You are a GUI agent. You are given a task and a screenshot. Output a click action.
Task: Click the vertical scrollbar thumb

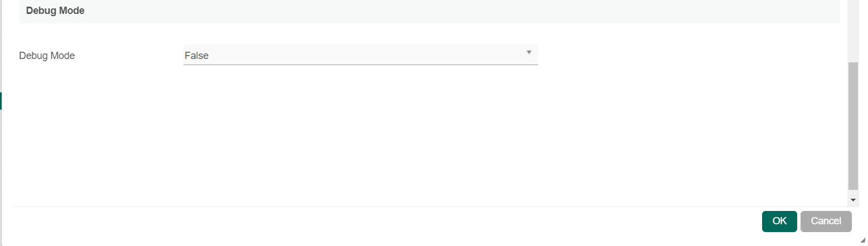point(853,125)
